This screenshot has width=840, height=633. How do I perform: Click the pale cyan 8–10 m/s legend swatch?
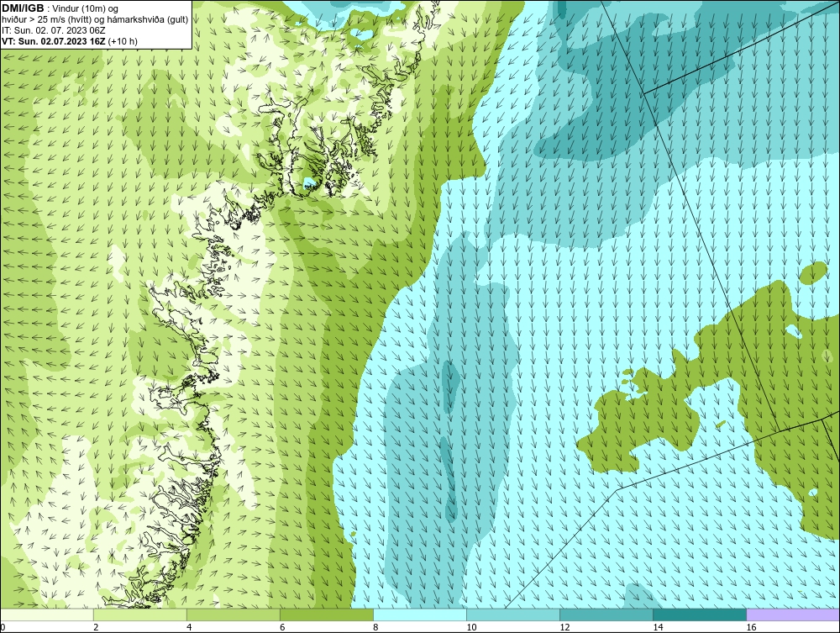(420, 615)
